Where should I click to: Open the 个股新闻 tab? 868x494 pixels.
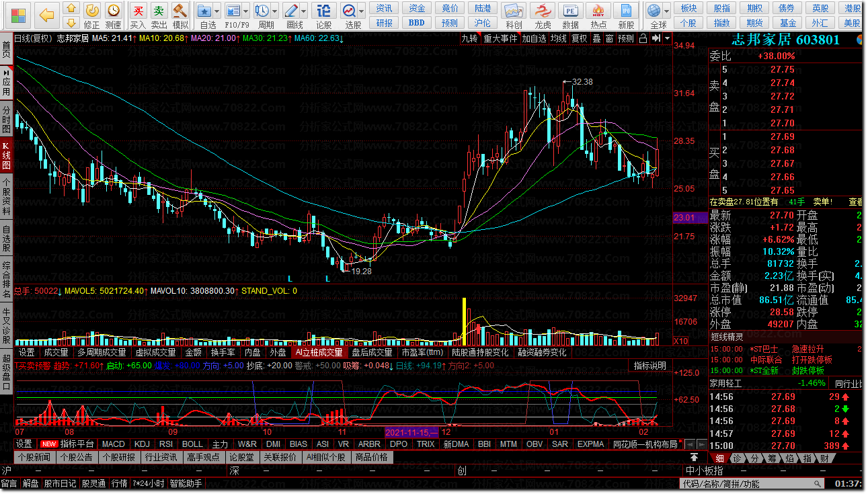tap(36, 457)
